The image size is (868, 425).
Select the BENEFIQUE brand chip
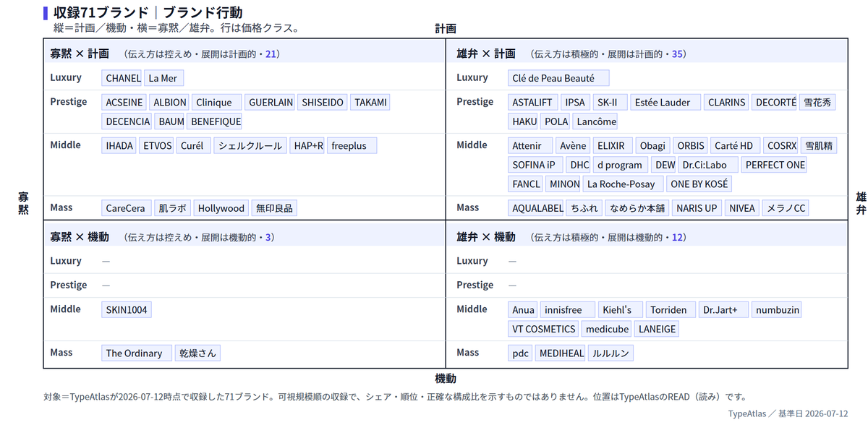click(x=216, y=121)
